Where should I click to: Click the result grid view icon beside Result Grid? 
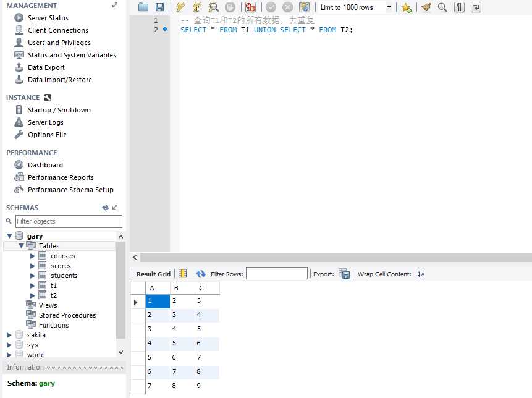182,274
